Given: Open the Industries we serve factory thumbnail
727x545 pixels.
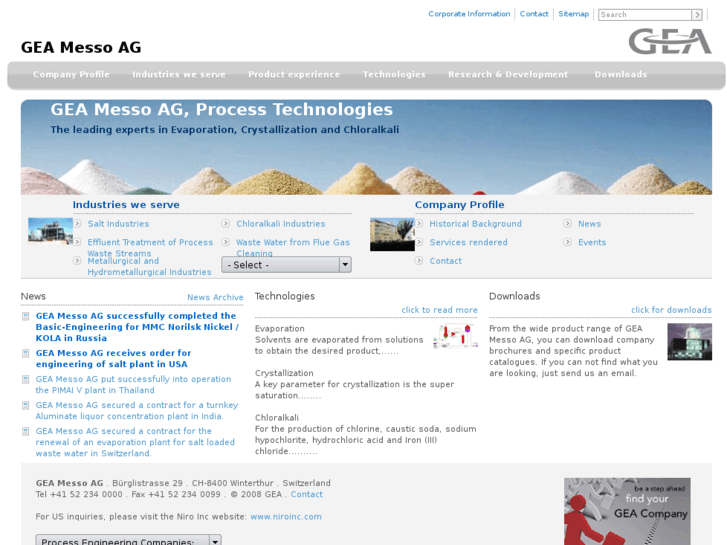Looking at the screenshot, I should click(x=50, y=231).
